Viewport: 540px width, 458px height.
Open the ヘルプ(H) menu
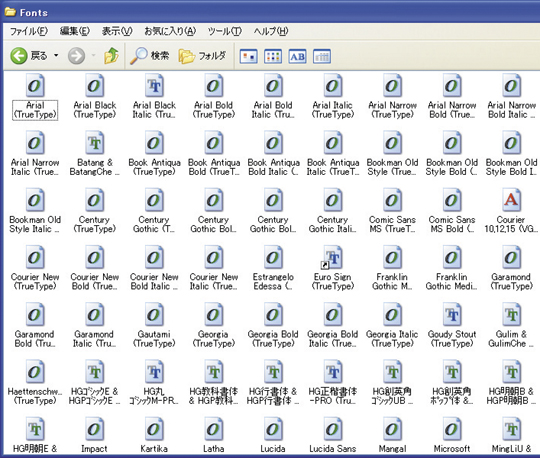click(271, 31)
